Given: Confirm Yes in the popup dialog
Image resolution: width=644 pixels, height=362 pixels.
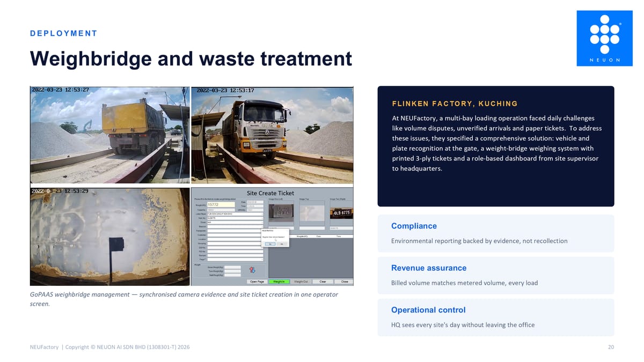Looking at the screenshot, I should click(x=270, y=244).
